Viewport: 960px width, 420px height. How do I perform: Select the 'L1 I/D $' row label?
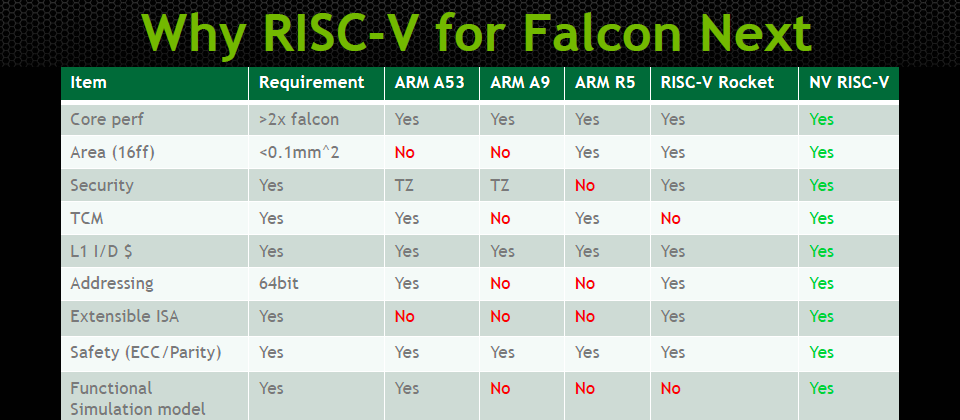coord(101,252)
